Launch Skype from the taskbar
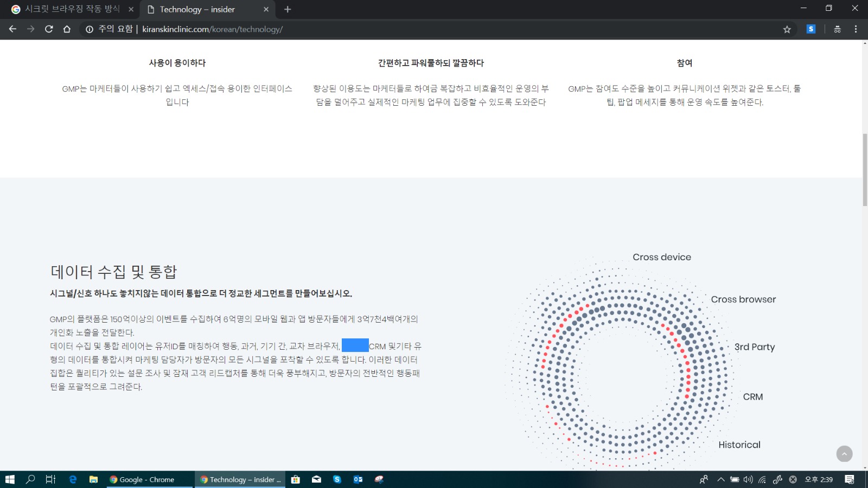This screenshot has width=868, height=488. [x=337, y=479]
